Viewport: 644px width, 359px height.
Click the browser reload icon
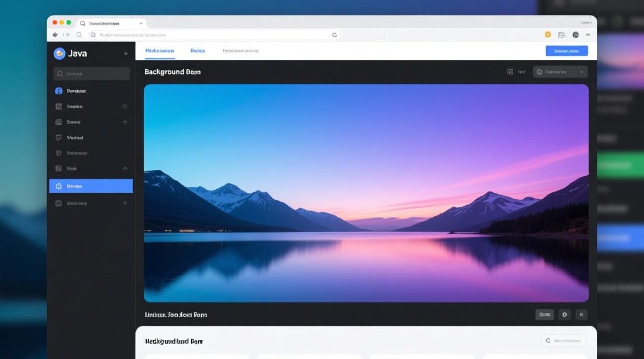[79, 35]
